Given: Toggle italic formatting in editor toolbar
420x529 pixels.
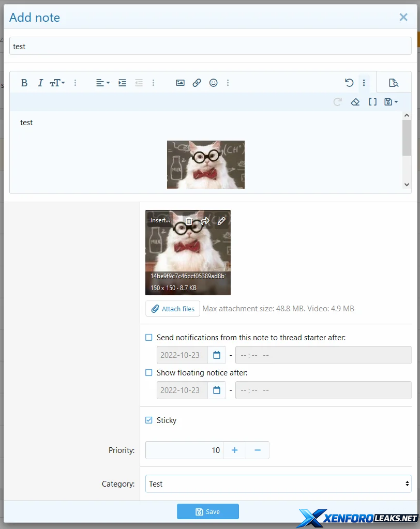Looking at the screenshot, I should pyautogui.click(x=40, y=83).
